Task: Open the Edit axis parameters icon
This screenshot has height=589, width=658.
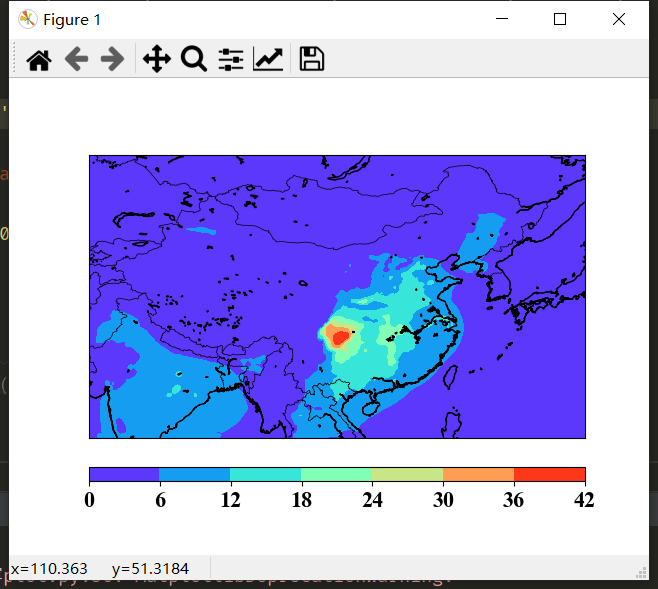Action: [x=267, y=60]
